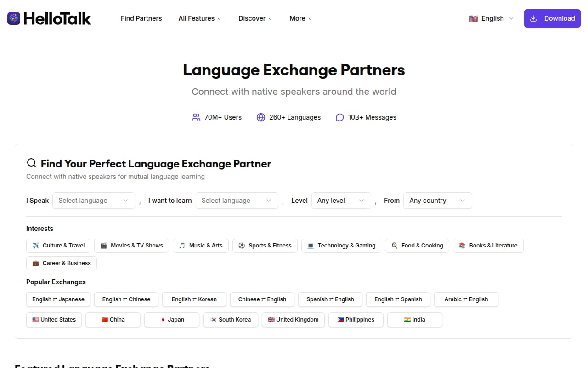
Task: Select the English ⇄ Japanese exchange
Action: [x=58, y=299]
